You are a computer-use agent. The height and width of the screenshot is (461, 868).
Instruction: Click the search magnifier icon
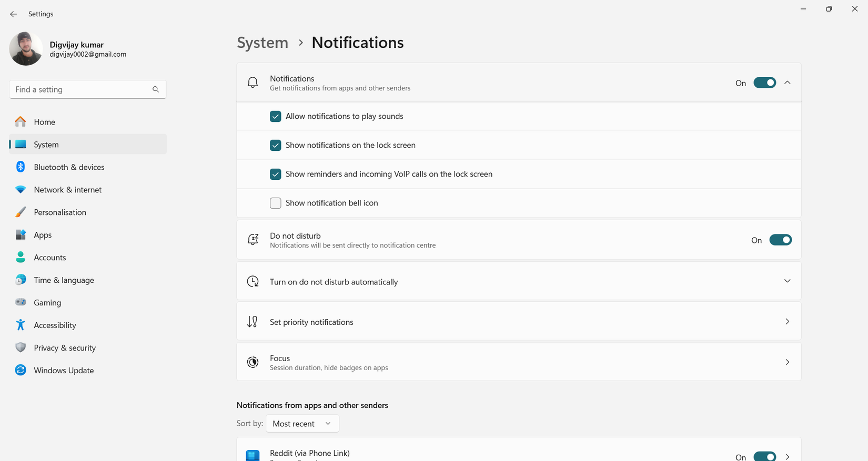tap(156, 89)
